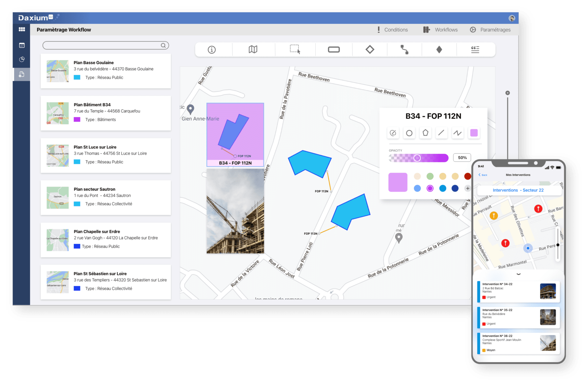
Task: Select the folded map tool
Action: (x=253, y=49)
